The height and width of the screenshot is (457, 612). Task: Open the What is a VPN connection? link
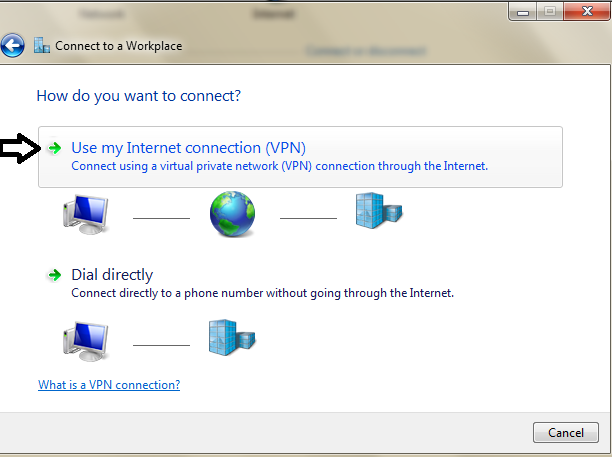[109, 385]
